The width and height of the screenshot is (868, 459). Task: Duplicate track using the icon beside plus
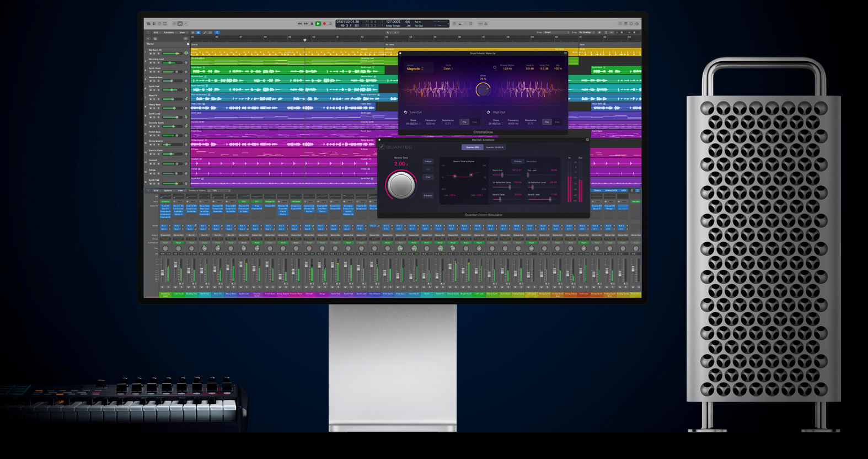[x=155, y=39]
